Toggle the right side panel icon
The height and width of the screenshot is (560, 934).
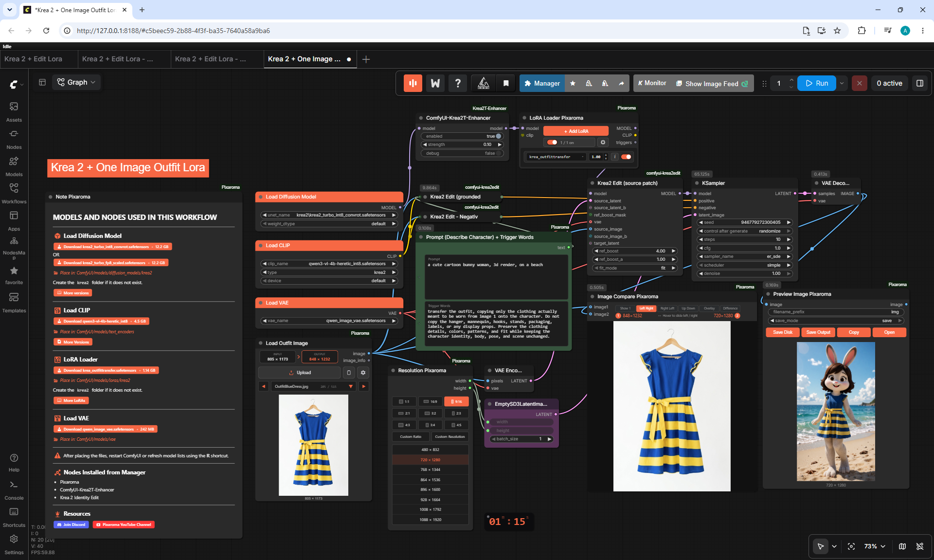(920, 83)
